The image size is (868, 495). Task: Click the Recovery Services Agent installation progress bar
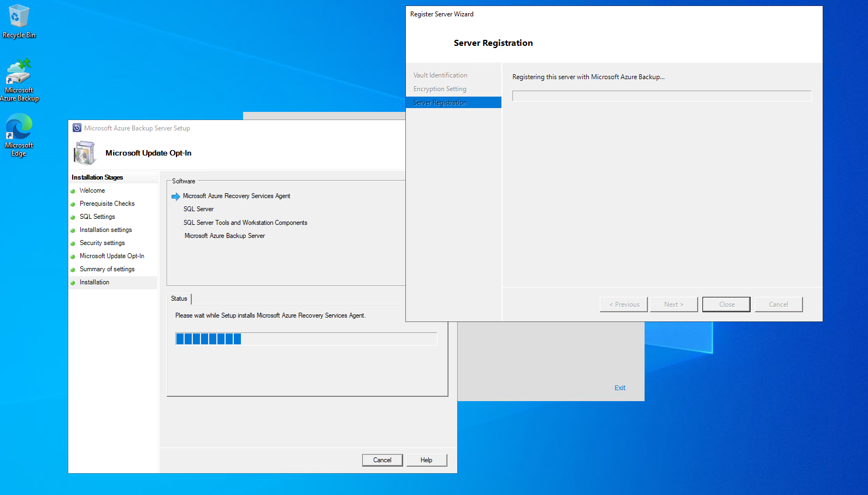[x=306, y=339]
